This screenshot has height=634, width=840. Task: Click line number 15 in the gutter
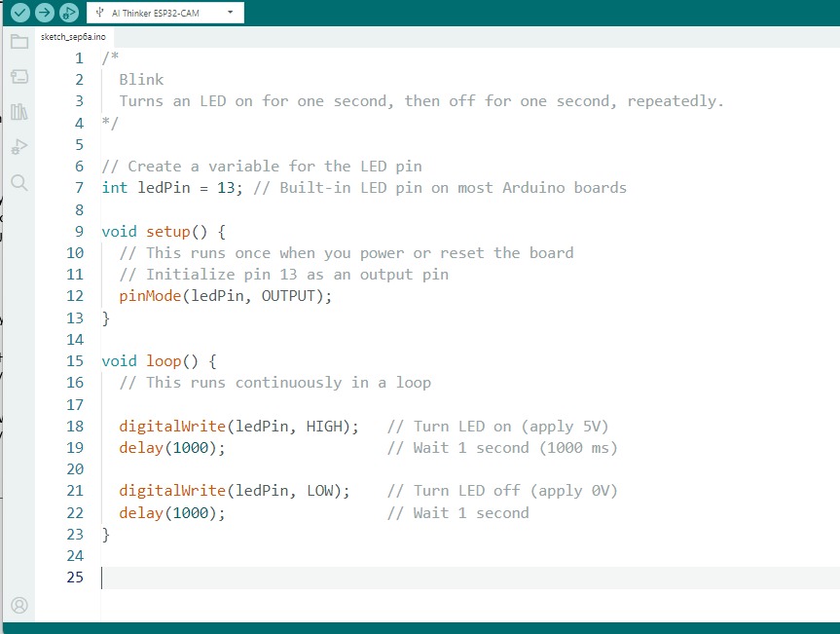click(x=75, y=361)
